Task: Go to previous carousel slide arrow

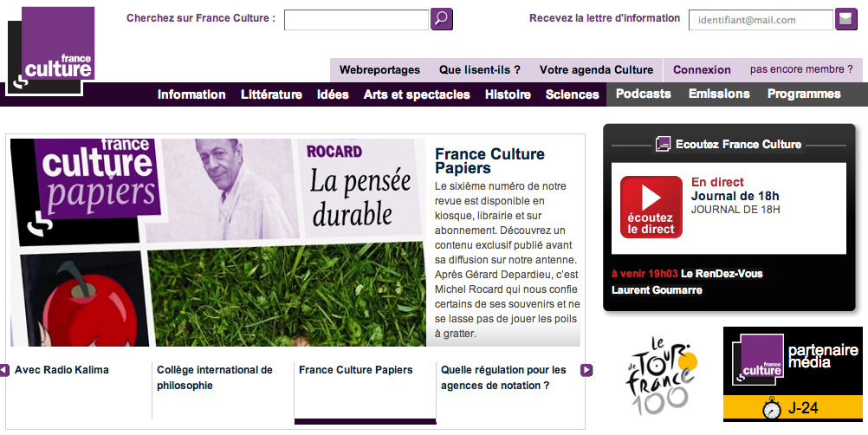Action: click(3, 370)
